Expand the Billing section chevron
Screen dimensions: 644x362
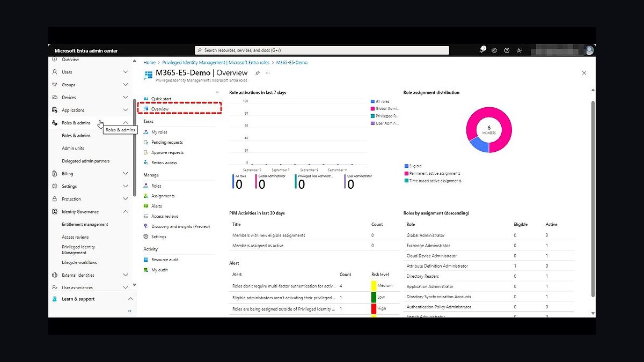point(126,174)
